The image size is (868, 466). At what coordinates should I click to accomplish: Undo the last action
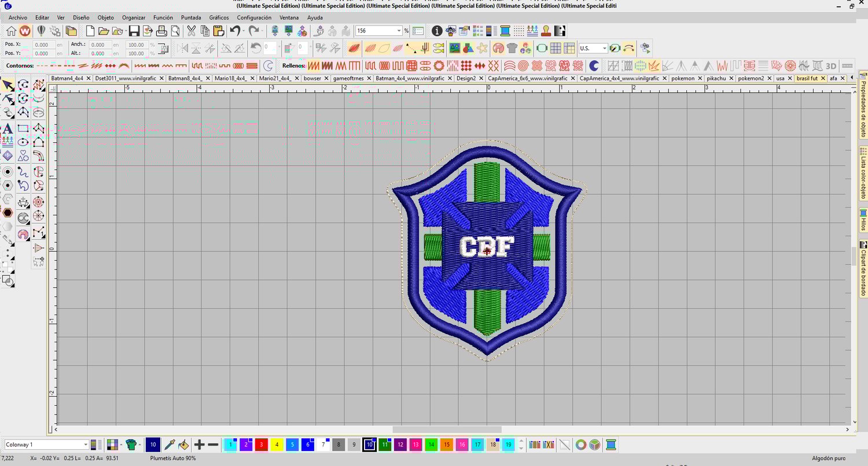(234, 31)
